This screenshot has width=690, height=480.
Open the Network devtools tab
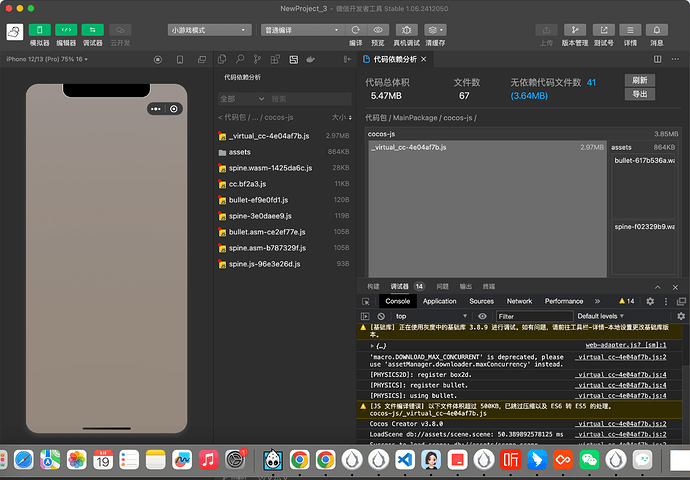[519, 301]
